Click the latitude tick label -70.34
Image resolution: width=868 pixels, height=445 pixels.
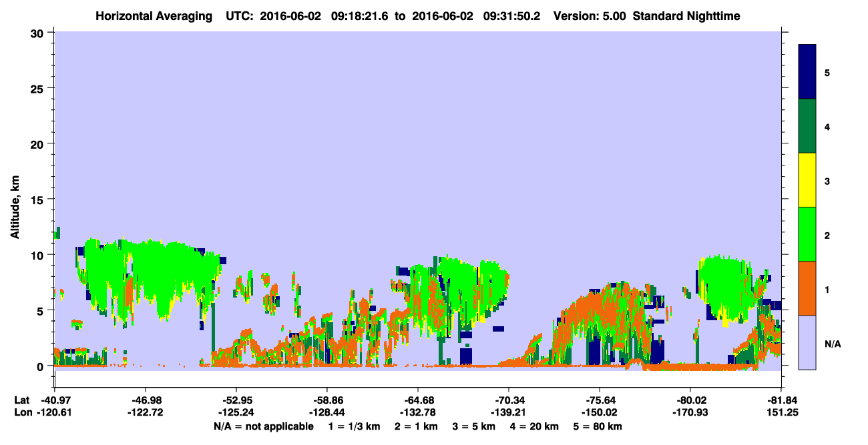pos(509,400)
